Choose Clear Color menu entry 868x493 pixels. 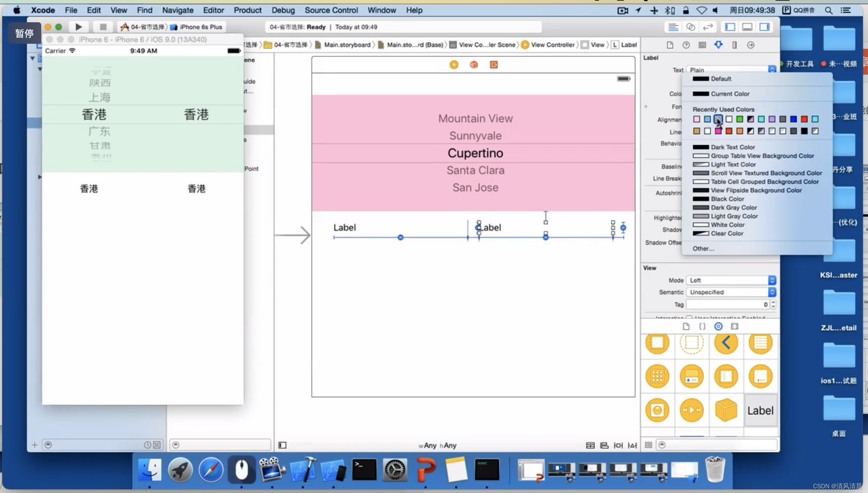(x=757, y=233)
